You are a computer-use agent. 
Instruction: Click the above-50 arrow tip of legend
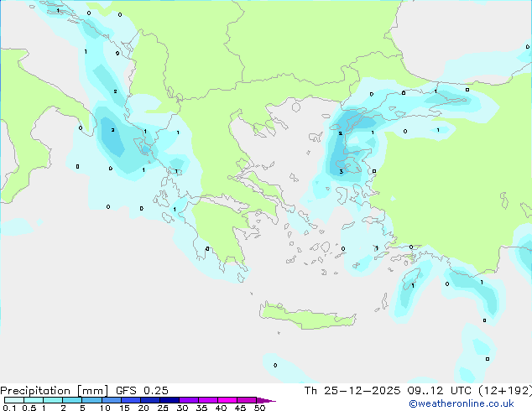click(x=266, y=400)
